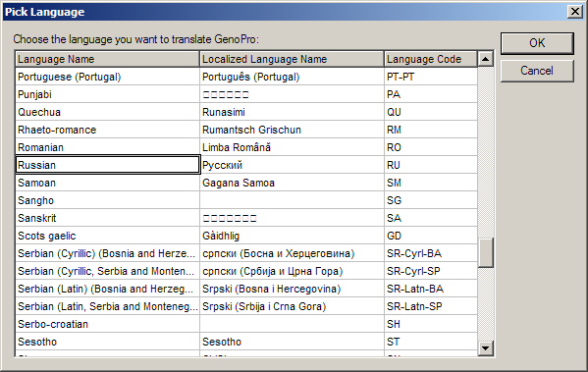
Task: Click the Sanskrit language row
Action: tap(246, 218)
